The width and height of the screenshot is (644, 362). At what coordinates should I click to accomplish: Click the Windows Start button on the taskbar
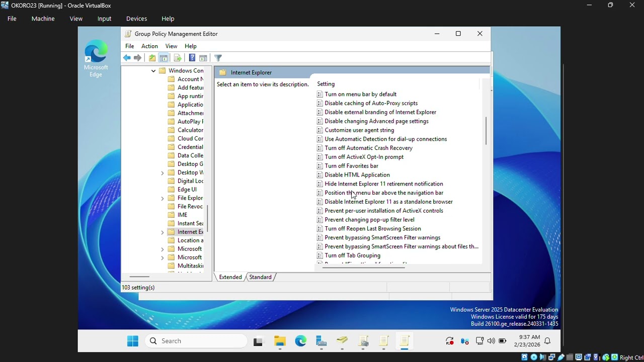tap(133, 341)
